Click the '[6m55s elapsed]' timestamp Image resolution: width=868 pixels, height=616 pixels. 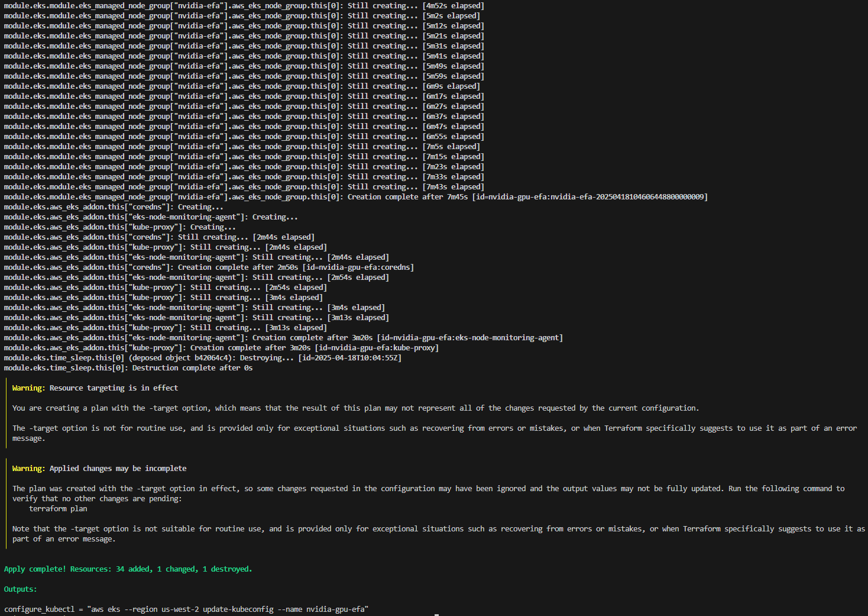tap(453, 137)
